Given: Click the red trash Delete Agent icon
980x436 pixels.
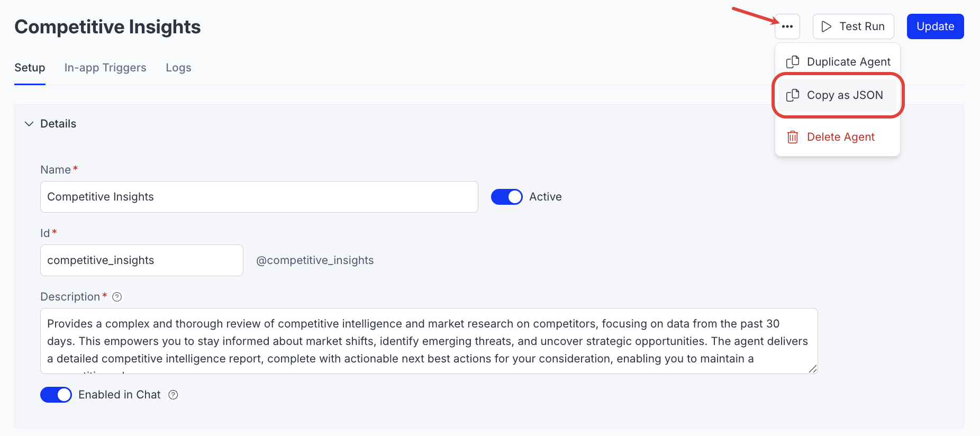Looking at the screenshot, I should pos(792,137).
